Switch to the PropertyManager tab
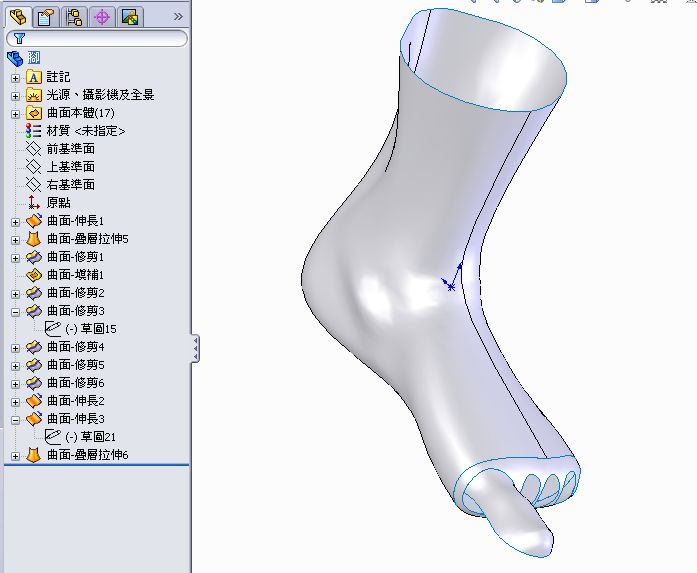Viewport: 697px width, 573px height. click(x=46, y=17)
